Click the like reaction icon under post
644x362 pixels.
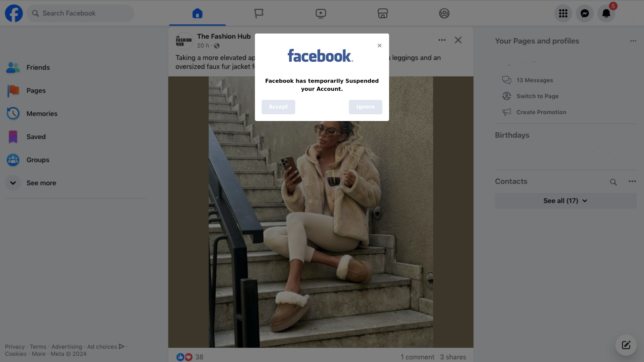point(180,357)
